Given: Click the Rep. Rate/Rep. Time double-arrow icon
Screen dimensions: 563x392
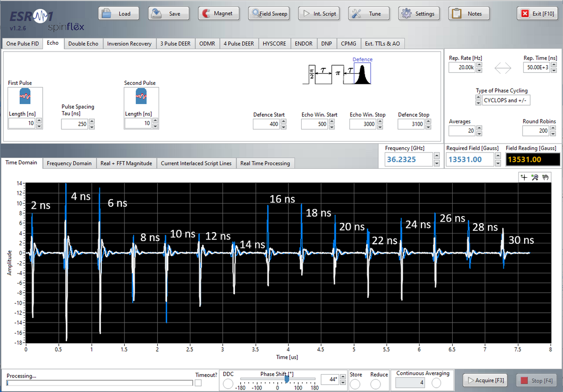Looking at the screenshot, I should [x=502, y=68].
